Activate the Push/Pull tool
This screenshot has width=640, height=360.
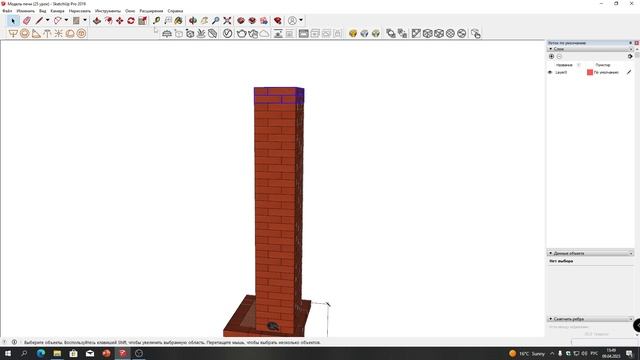[97, 20]
